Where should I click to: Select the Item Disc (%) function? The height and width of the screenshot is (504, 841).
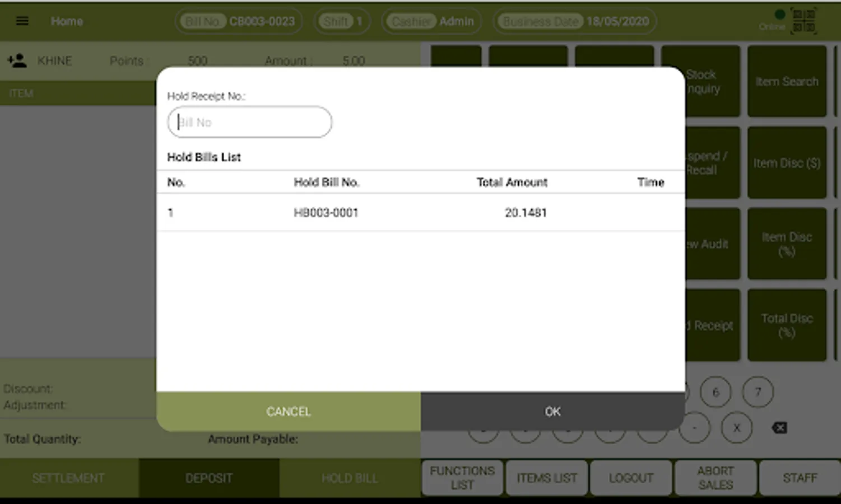pyautogui.click(x=787, y=244)
